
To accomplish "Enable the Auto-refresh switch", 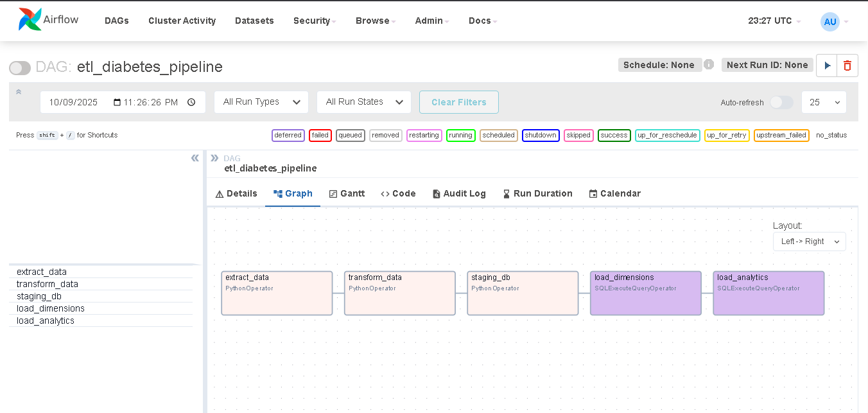I will click(781, 102).
